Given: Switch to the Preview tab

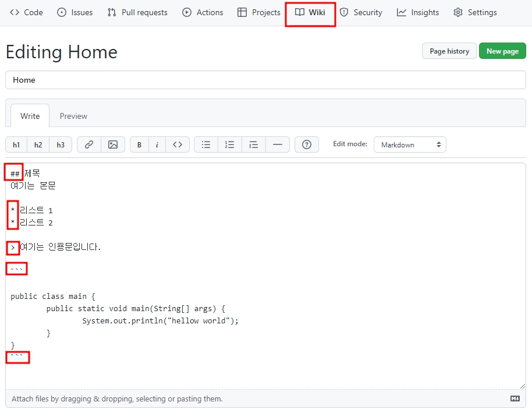Looking at the screenshot, I should [x=73, y=116].
